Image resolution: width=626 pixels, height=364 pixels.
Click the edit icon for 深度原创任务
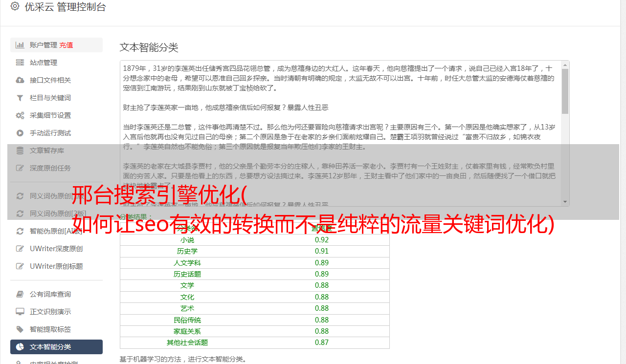(20, 168)
